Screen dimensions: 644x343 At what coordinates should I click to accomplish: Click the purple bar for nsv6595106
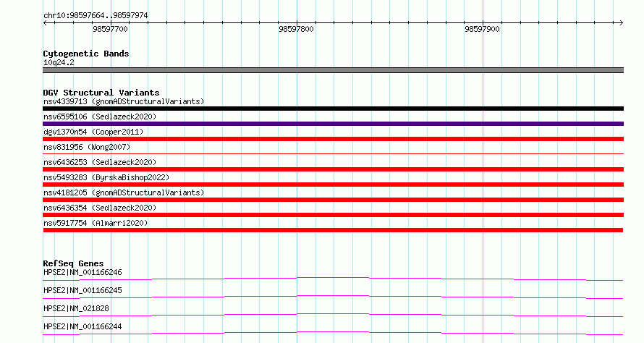pyautogui.click(x=333, y=124)
